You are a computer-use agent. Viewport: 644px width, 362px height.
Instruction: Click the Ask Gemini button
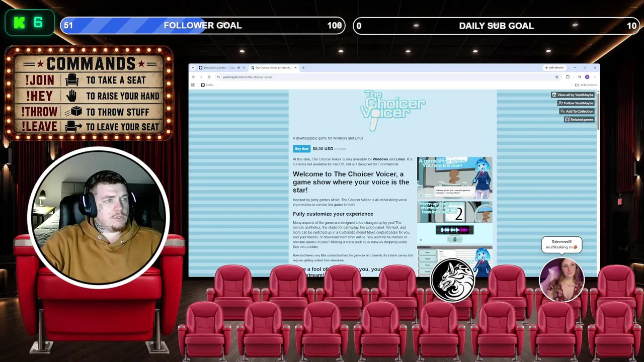click(554, 67)
